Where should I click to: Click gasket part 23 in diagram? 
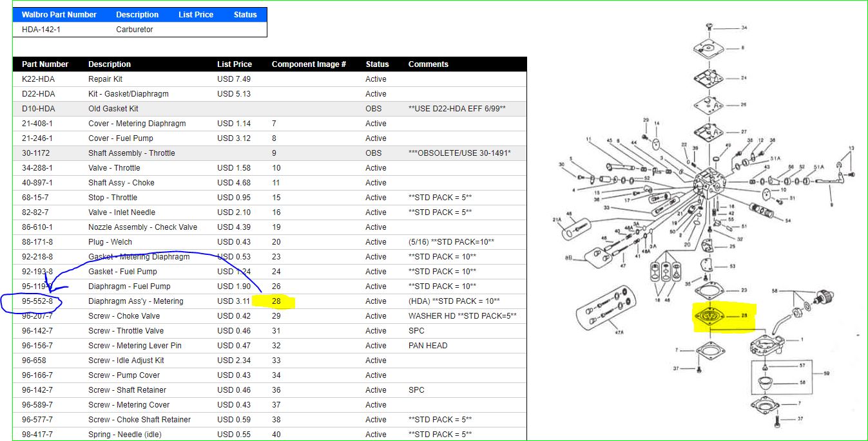[715, 291]
